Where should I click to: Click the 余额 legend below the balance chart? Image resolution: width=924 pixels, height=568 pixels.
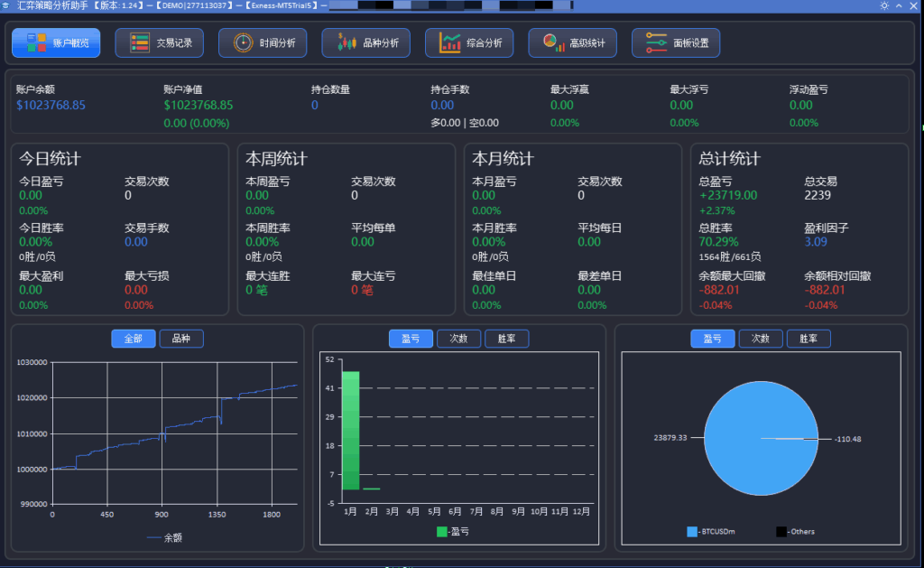(x=165, y=536)
